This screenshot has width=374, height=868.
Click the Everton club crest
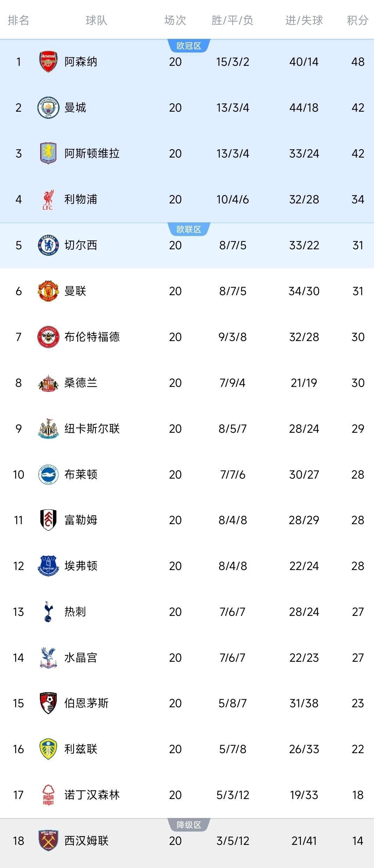coord(48,566)
